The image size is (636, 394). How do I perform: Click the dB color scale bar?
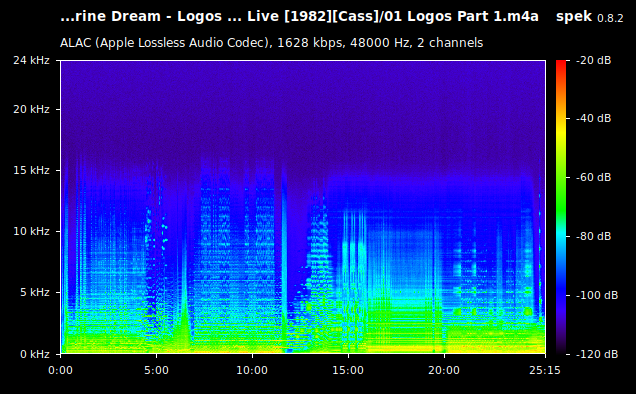tap(561, 207)
